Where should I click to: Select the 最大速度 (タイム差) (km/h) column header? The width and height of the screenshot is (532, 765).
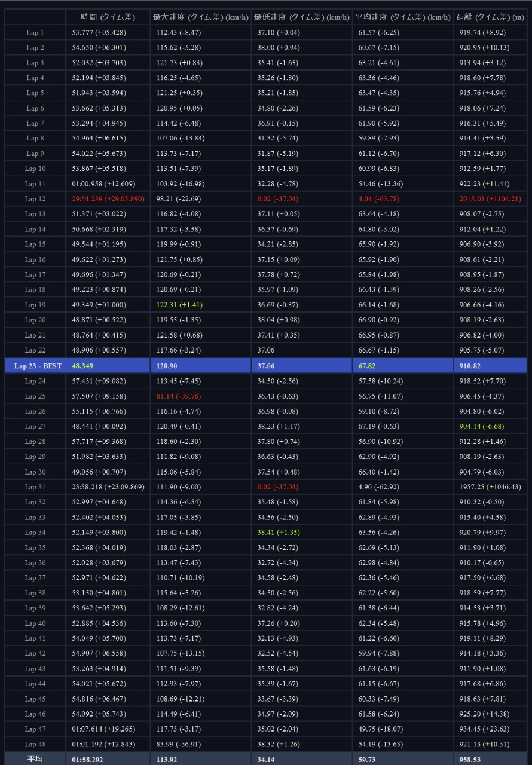tap(200, 17)
